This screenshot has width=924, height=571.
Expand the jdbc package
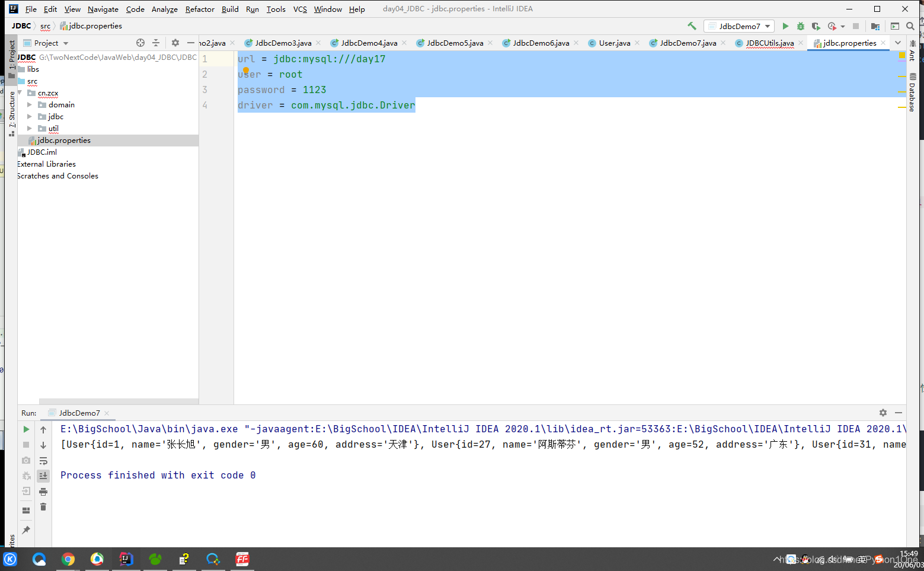(x=30, y=117)
